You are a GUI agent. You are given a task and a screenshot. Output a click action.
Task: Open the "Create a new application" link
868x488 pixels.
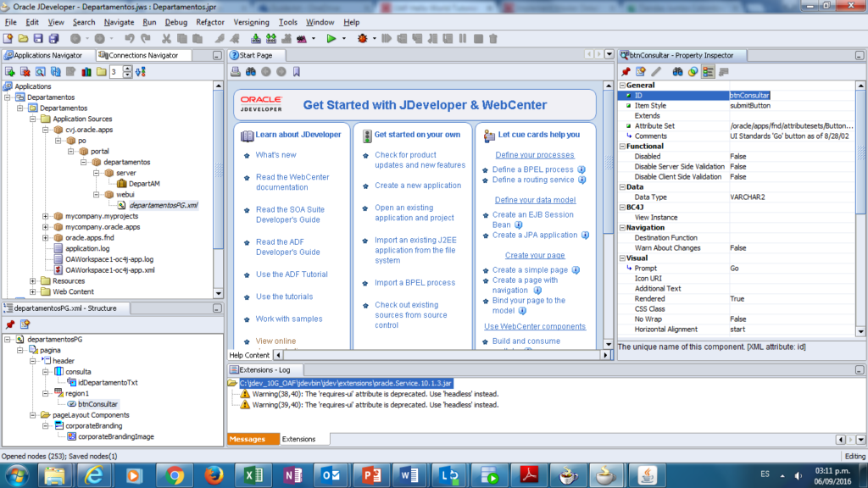click(418, 186)
